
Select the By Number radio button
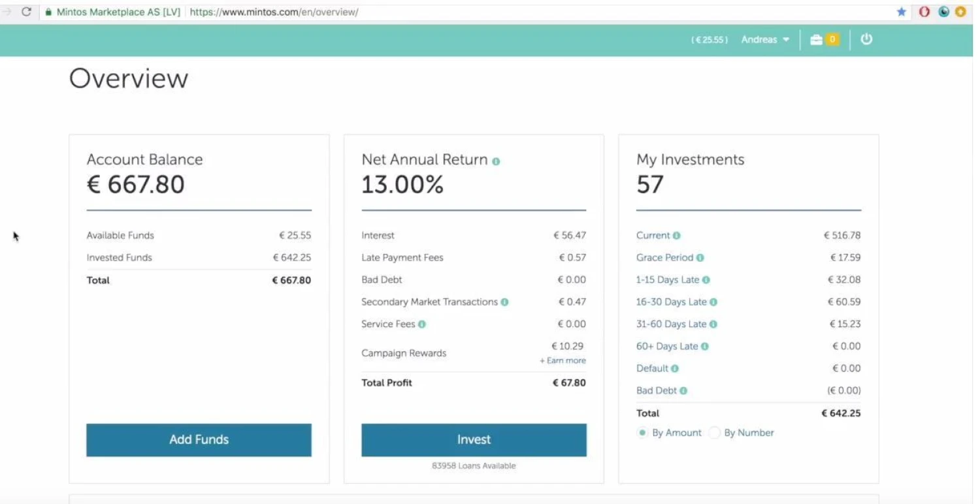point(714,433)
